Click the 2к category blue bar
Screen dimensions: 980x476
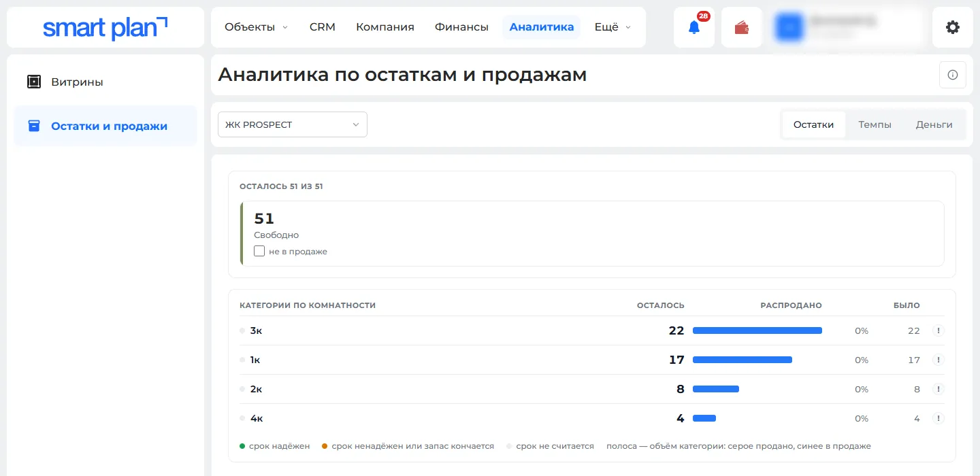[716, 389]
